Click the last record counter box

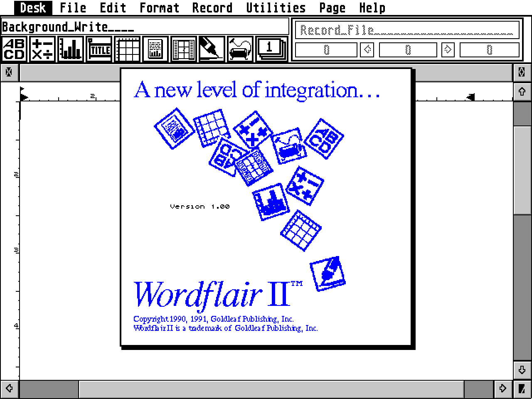coord(489,50)
